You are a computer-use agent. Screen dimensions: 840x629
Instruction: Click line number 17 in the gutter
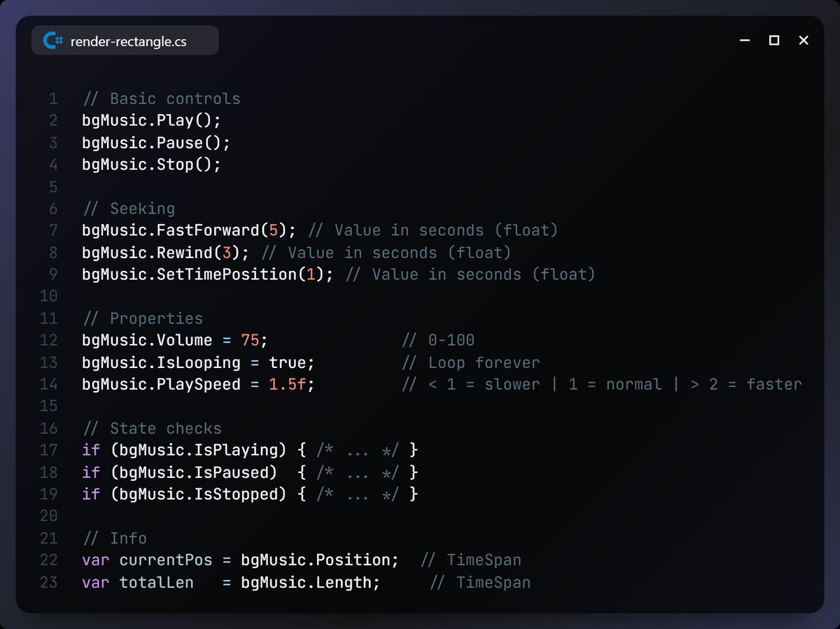tap(49, 450)
